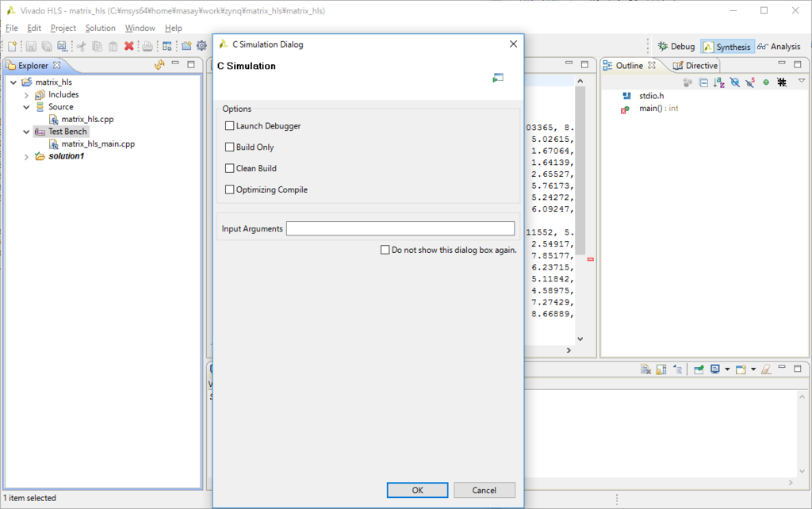Check 'Do not show this dialog box again'
The height and width of the screenshot is (509, 812).
pos(385,250)
